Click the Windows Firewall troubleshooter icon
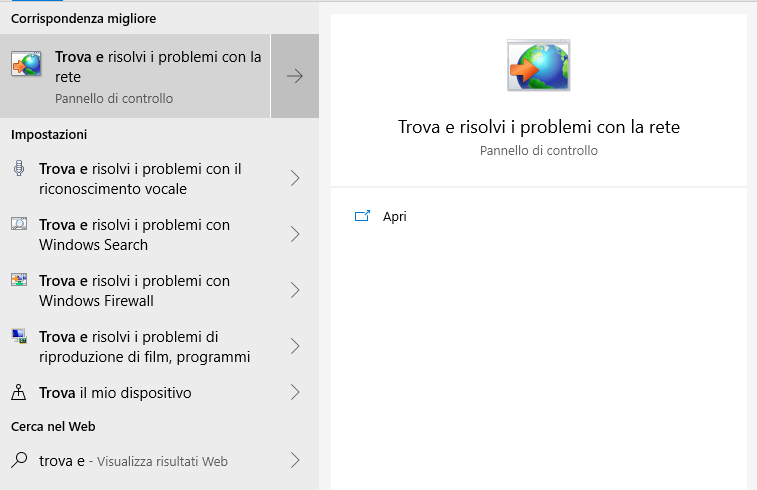Image resolution: width=757 pixels, height=490 pixels. pyautogui.click(x=19, y=280)
